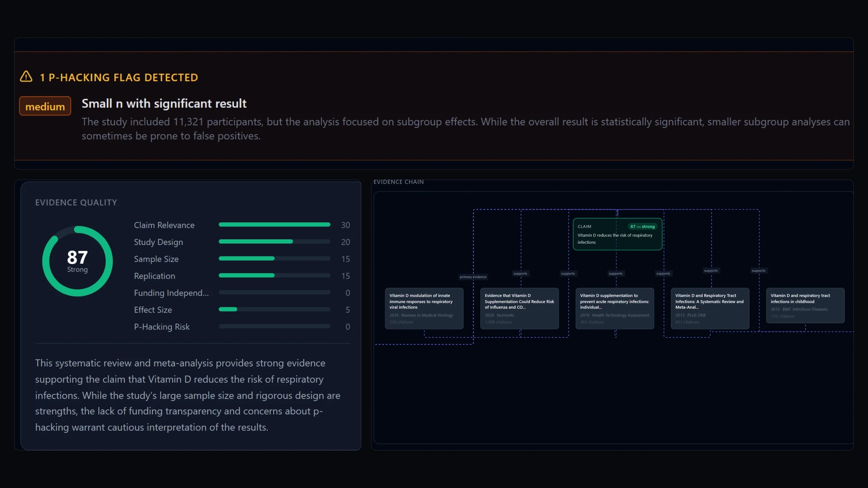Click the 'primary evidence' edge label
868x488 pixels.
pos(473,277)
